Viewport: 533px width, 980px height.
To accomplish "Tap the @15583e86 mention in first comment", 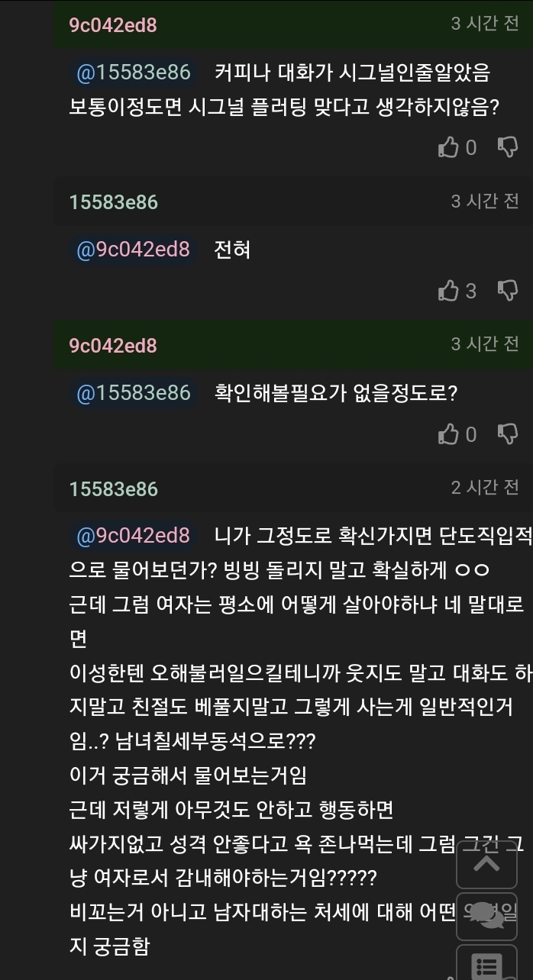I will coord(134,73).
